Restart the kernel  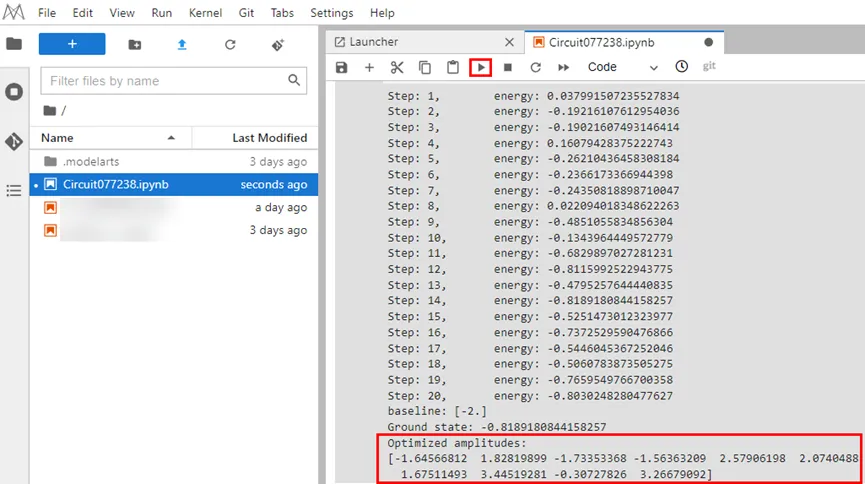click(535, 67)
